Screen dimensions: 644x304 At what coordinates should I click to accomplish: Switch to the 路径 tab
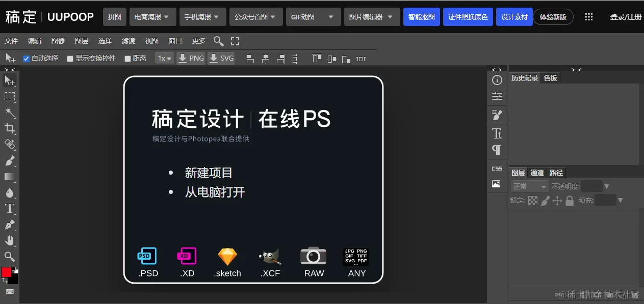tap(556, 173)
